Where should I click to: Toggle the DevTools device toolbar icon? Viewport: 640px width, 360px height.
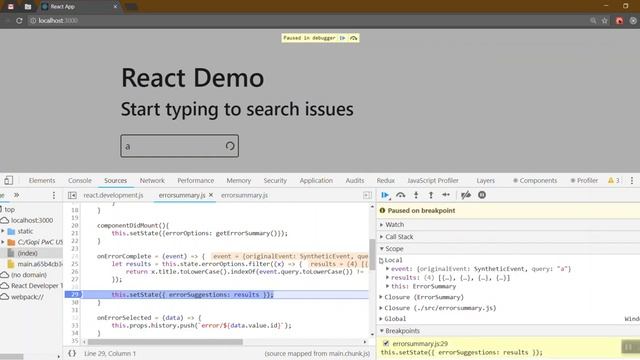click(x=9, y=180)
